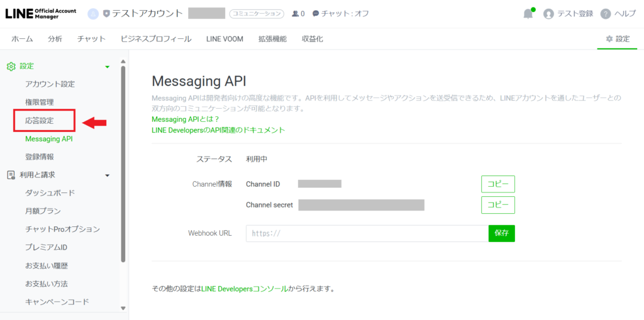
Task: Select 応答設定 in the sidebar
Action: coord(40,121)
